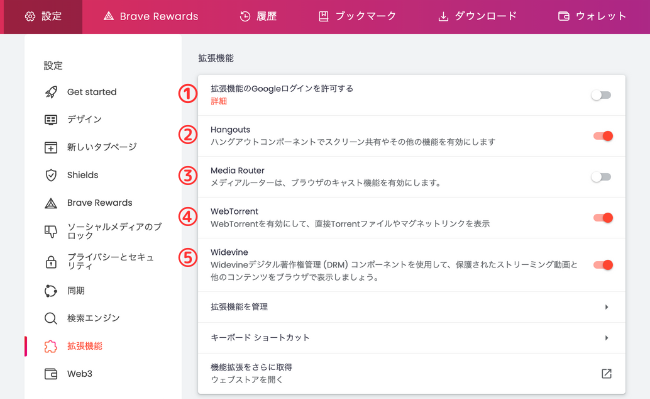This screenshot has width=650, height=399.
Task: Click the 同期 sync arrows icon
Action: [x=51, y=291]
